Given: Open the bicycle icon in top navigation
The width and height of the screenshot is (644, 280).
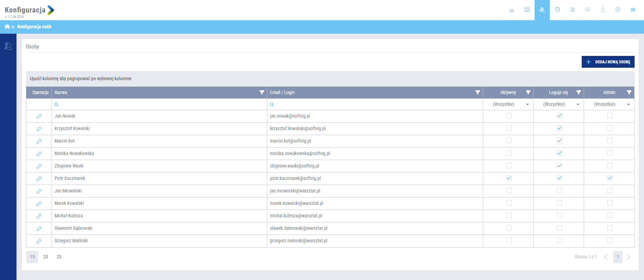Looking at the screenshot, I should (512, 10).
